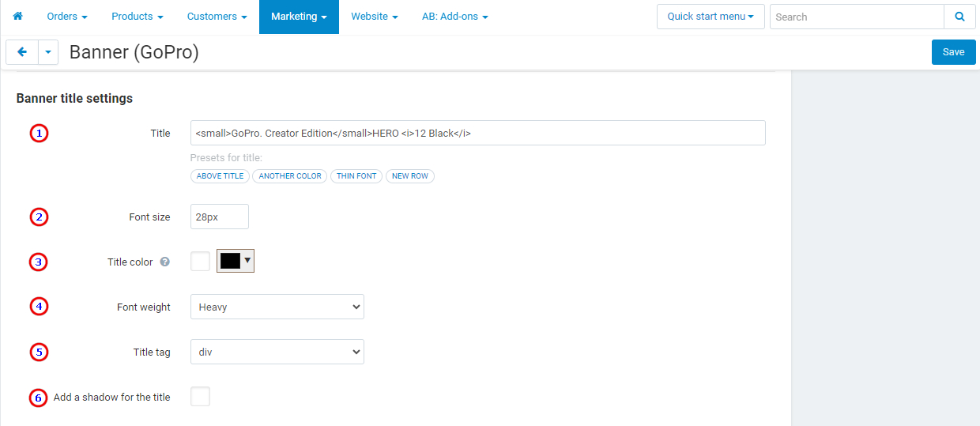Expand the Title tag select box
The image size is (980, 426).
coord(277,352)
